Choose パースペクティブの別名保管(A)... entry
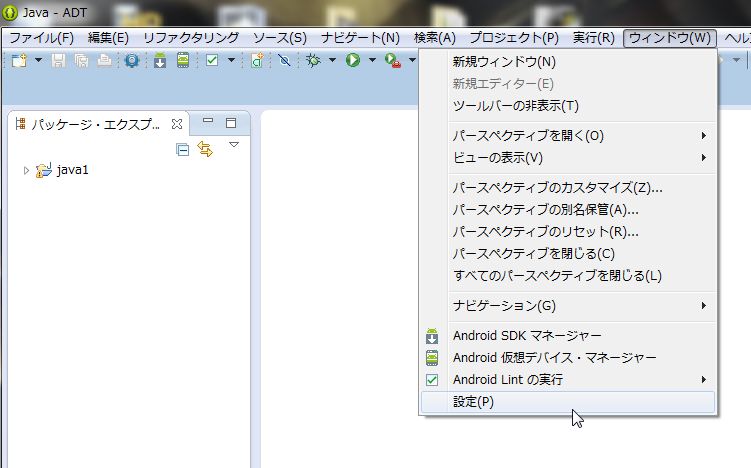This screenshot has width=751, height=468. pyautogui.click(x=569, y=209)
